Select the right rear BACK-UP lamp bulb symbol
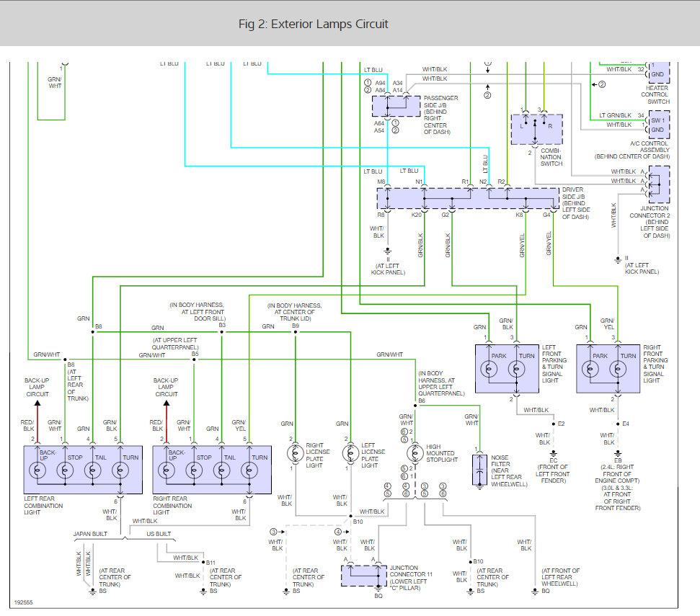 [x=166, y=470]
